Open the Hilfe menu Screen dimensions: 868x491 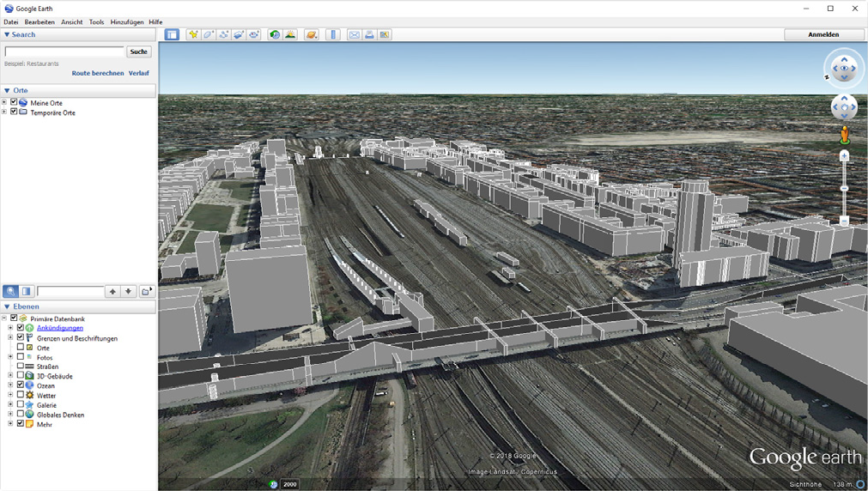point(155,22)
